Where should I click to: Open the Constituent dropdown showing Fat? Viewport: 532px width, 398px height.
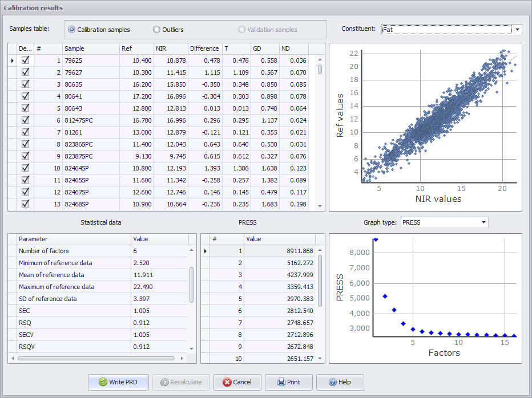(x=517, y=29)
